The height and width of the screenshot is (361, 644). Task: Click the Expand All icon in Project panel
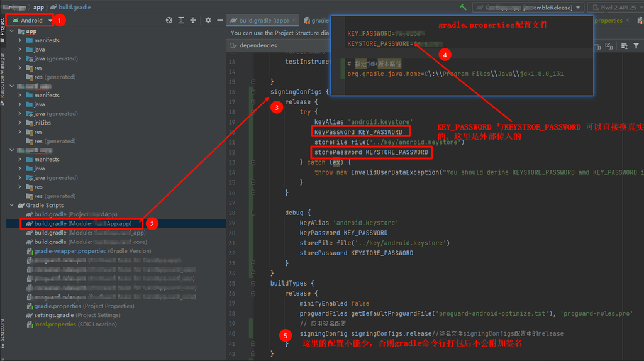click(x=181, y=20)
